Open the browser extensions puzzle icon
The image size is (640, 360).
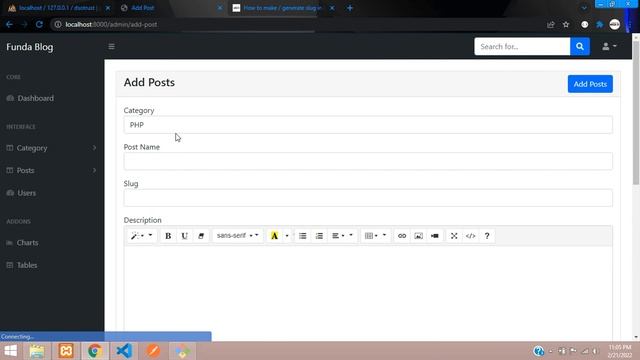600,24
